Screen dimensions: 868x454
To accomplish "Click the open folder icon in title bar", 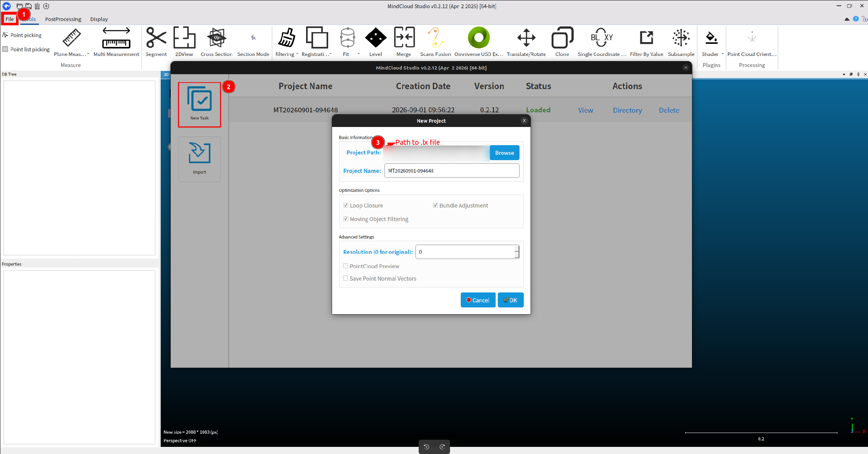I will coord(20,6).
